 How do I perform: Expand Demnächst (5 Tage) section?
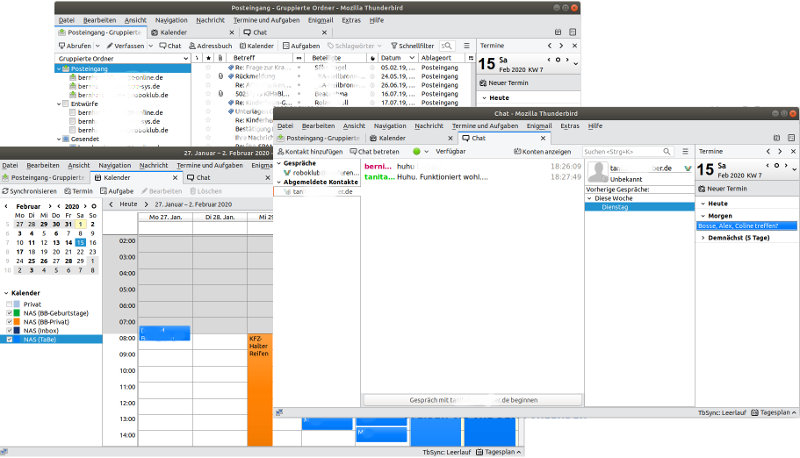[x=703, y=238]
